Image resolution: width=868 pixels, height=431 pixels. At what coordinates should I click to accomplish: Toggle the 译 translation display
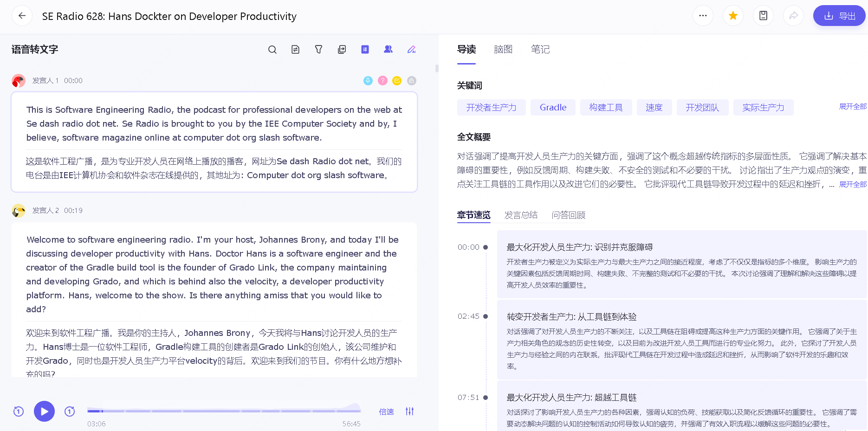pos(365,50)
